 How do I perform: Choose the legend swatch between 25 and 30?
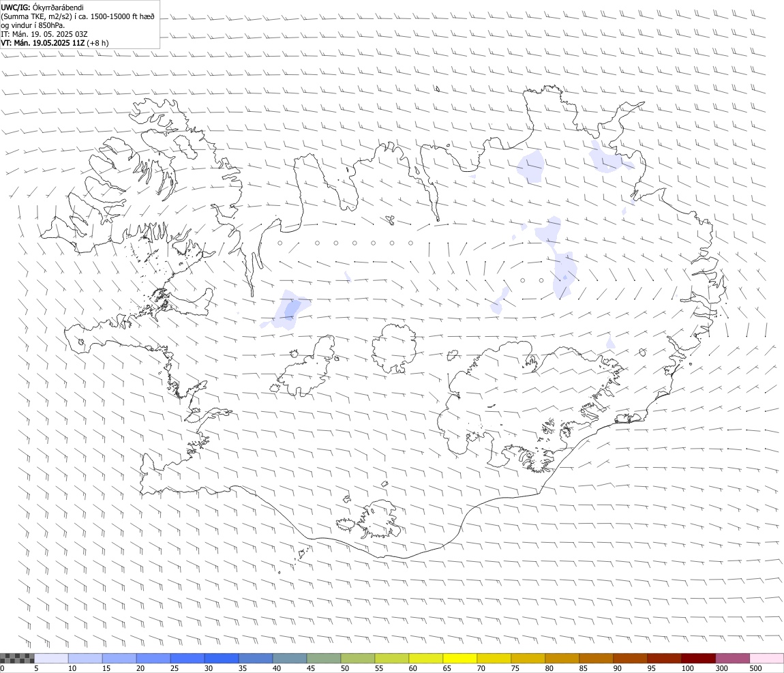(187, 658)
